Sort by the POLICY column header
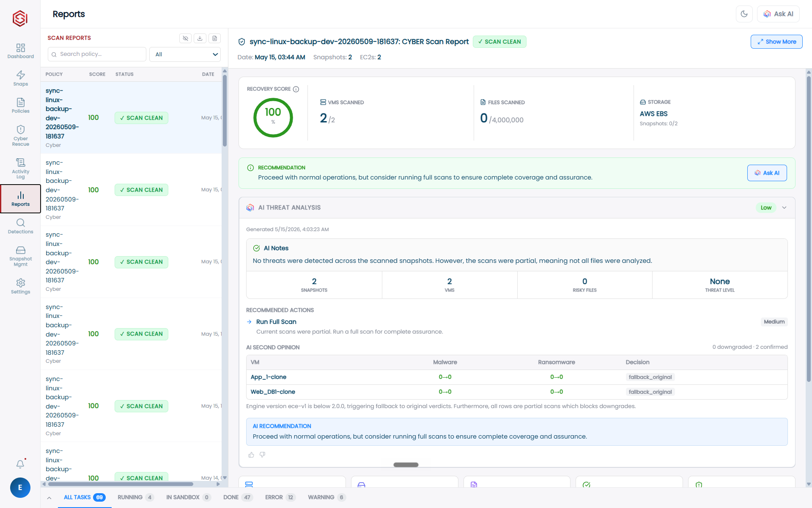The height and width of the screenshot is (508, 812). point(54,74)
